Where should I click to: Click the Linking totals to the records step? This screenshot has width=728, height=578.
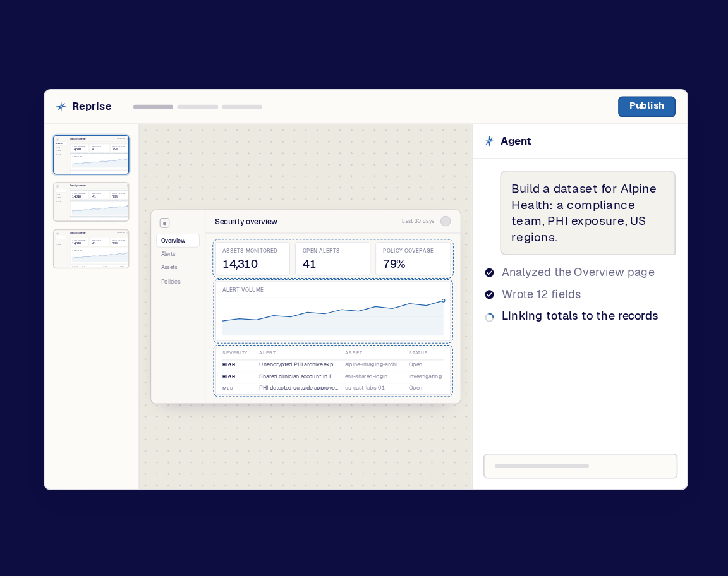pos(580,316)
